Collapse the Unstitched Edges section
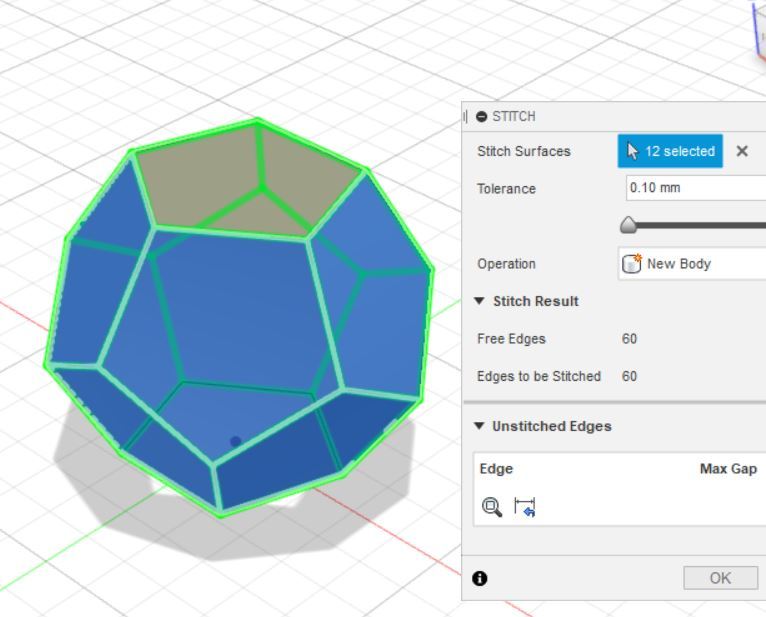This screenshot has width=766, height=617. [x=479, y=426]
